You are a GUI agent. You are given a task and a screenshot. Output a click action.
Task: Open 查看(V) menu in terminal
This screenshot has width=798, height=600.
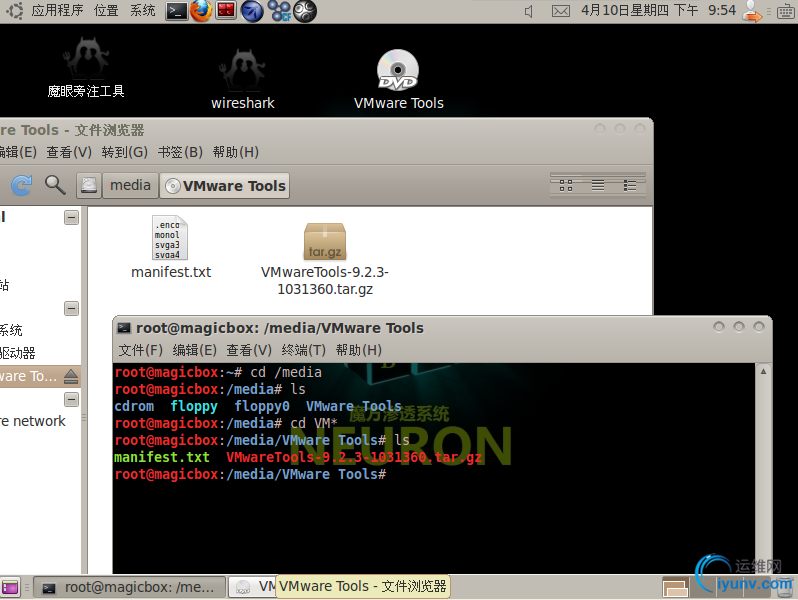pos(249,350)
